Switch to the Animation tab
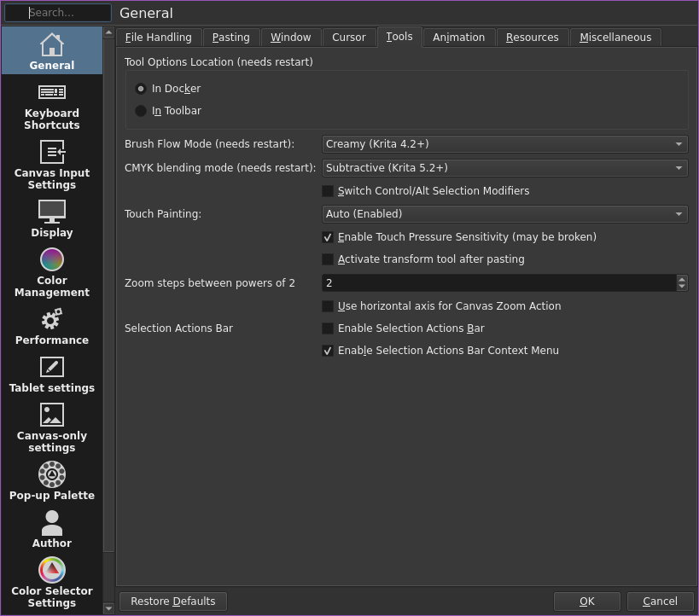This screenshot has height=616, width=699. (x=458, y=38)
